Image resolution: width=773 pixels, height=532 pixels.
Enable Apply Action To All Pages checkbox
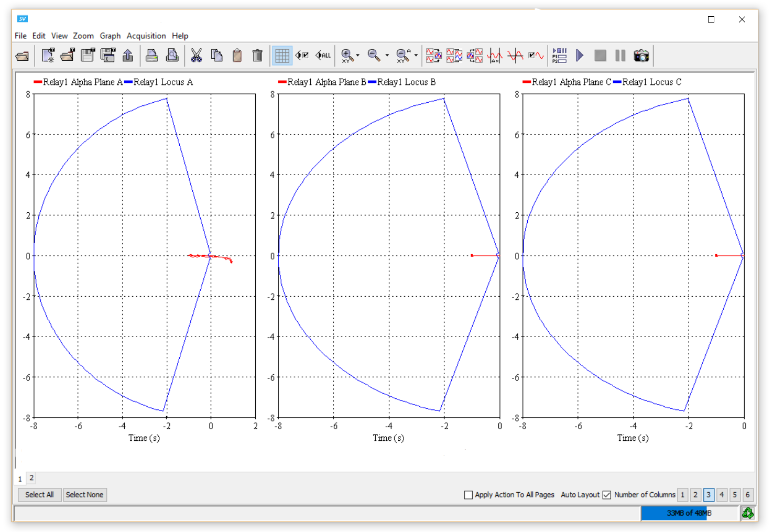point(469,495)
